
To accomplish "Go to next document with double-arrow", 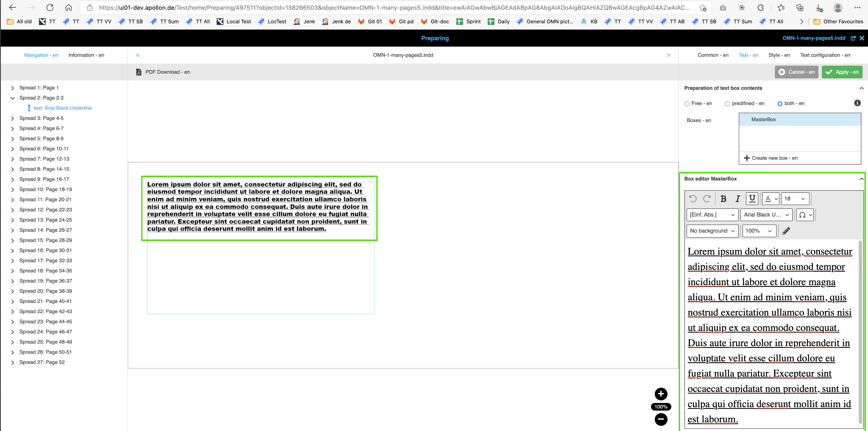I will coord(668,55).
